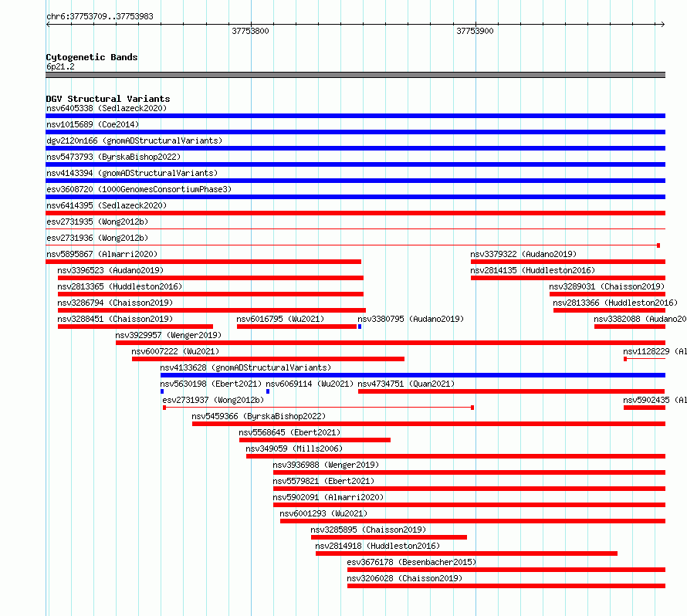The image size is (687, 616).
Task: Click nsv2813366 (Huddleston2016) label
Action: click(x=615, y=303)
